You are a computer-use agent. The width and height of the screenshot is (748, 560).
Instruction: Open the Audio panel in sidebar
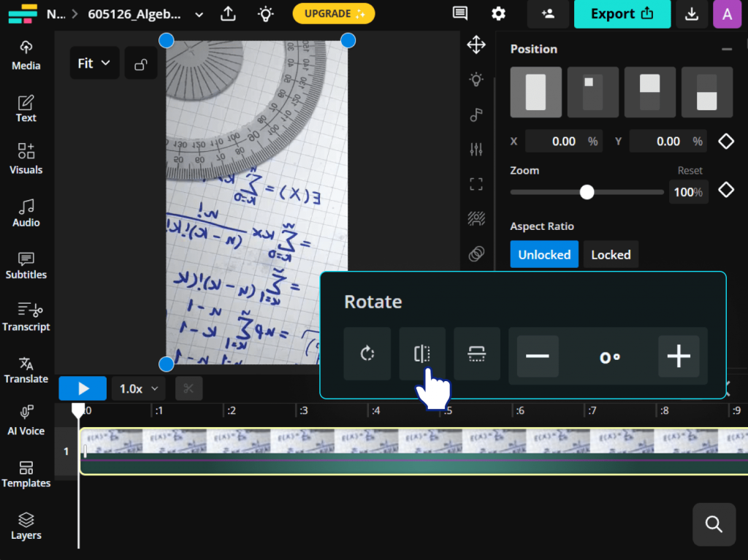click(x=26, y=212)
